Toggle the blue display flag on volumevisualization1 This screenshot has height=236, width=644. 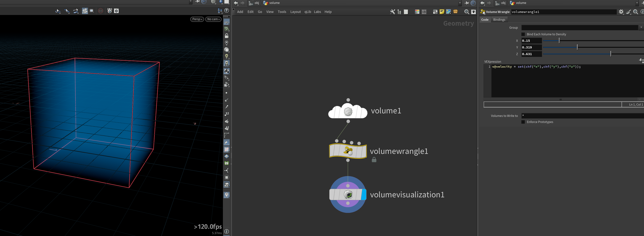[x=364, y=194]
